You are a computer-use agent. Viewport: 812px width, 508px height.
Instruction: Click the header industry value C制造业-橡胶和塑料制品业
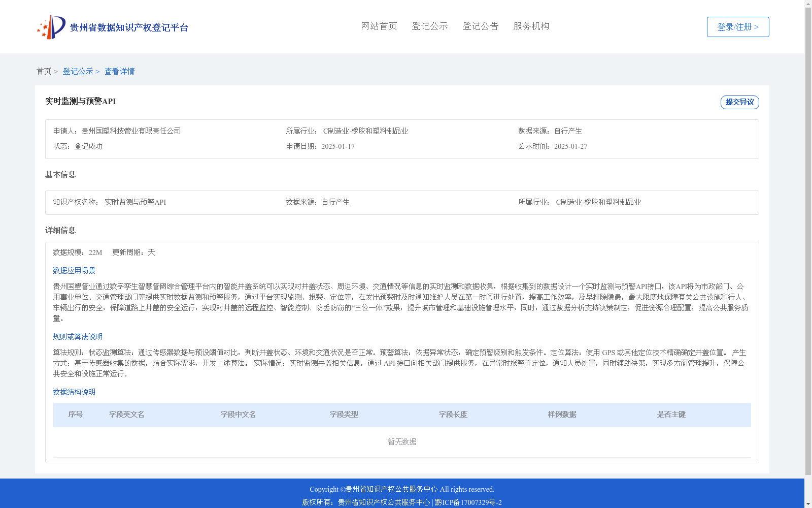[366, 131]
